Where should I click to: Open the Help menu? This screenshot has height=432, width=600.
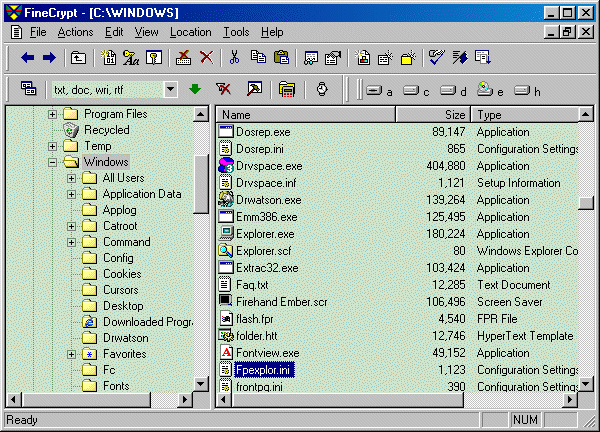coord(272,32)
